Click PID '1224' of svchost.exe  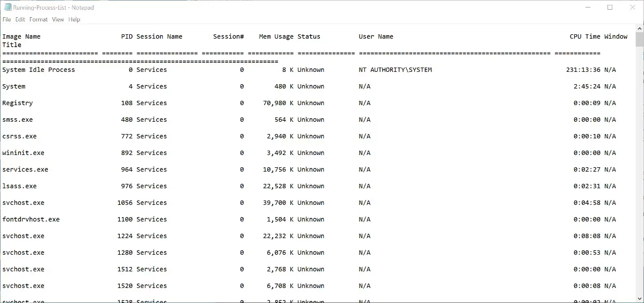tap(125, 236)
